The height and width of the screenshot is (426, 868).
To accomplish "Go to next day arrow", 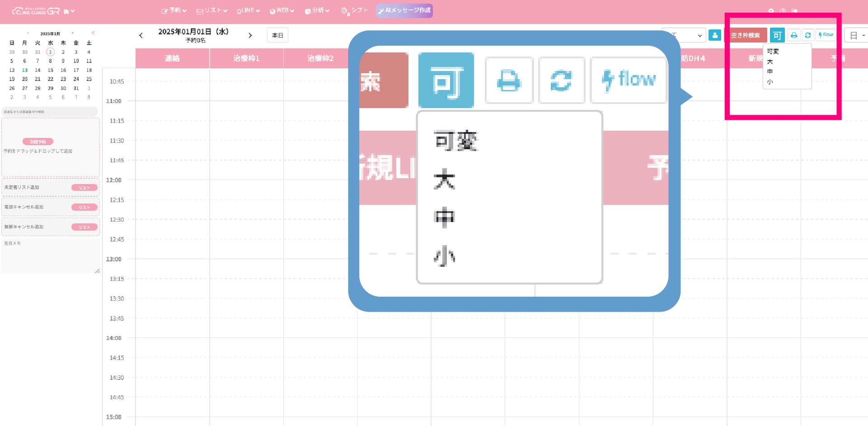I will coord(250,35).
